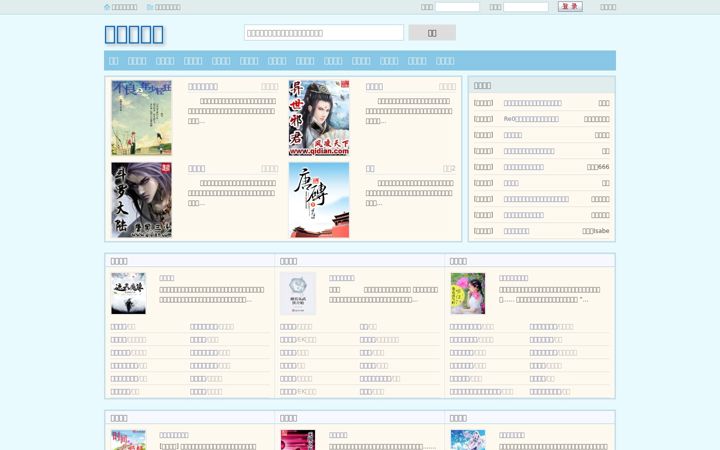This screenshot has width=720, height=450.
Task: Click the large blue site logo
Action: pos(134,34)
